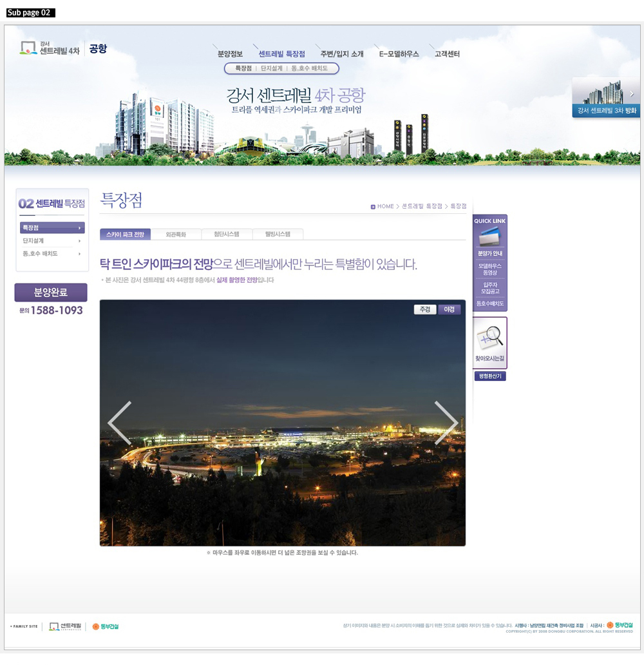Image resolution: width=644 pixels, height=665 pixels.
Task: Click the 센트레빌 family site logo in footer
Action: [x=65, y=626]
